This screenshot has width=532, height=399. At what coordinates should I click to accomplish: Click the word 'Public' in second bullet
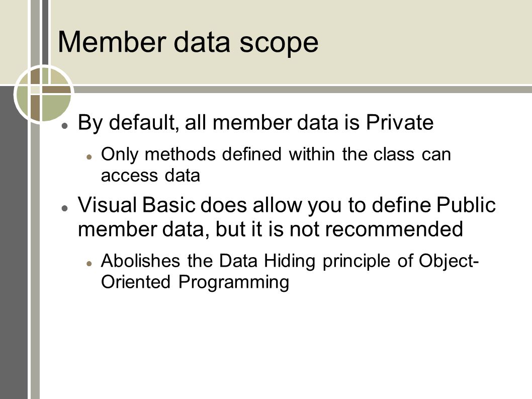click(x=466, y=205)
